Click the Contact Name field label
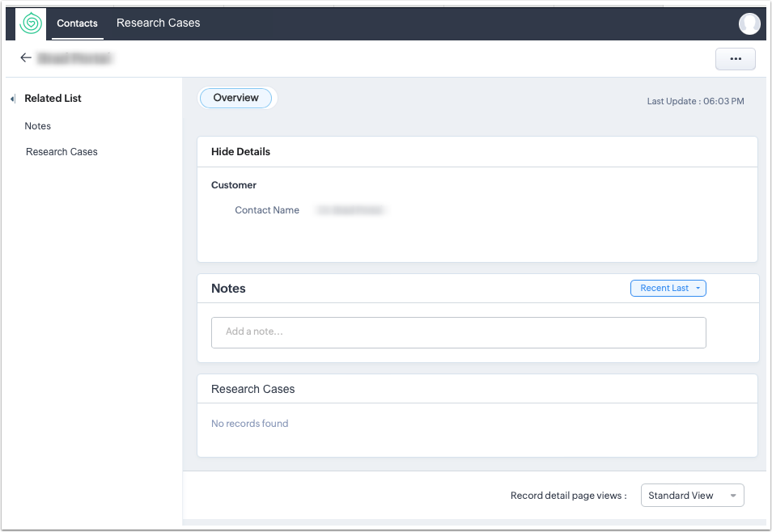The image size is (772, 532). tap(267, 210)
